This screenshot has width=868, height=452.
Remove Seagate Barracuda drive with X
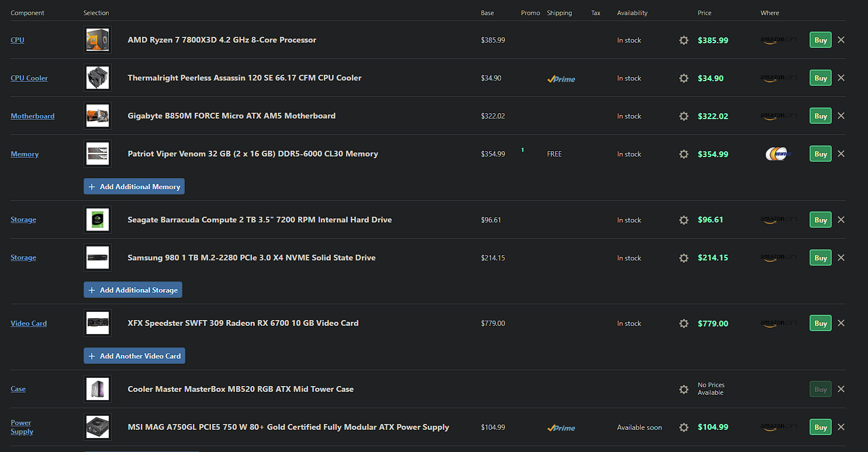[841, 220]
